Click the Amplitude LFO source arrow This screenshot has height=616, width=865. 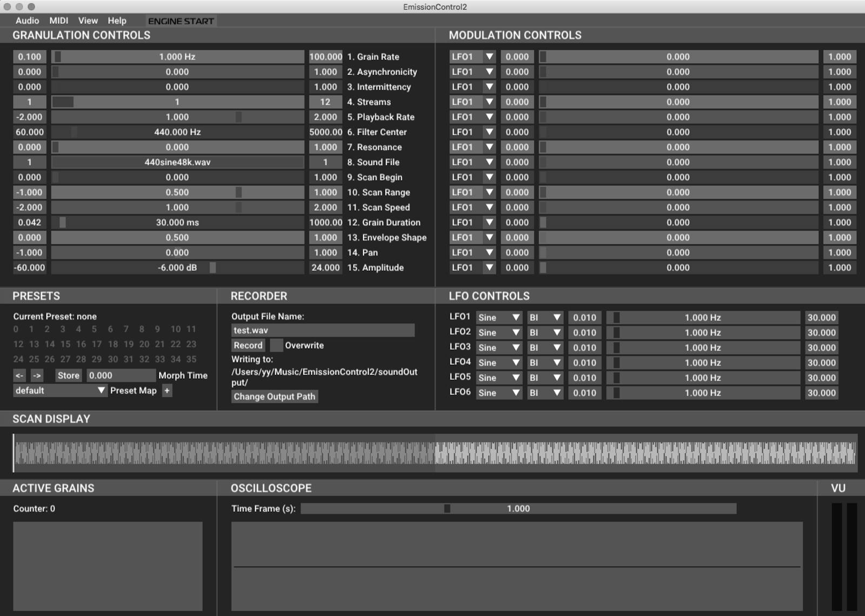click(489, 267)
